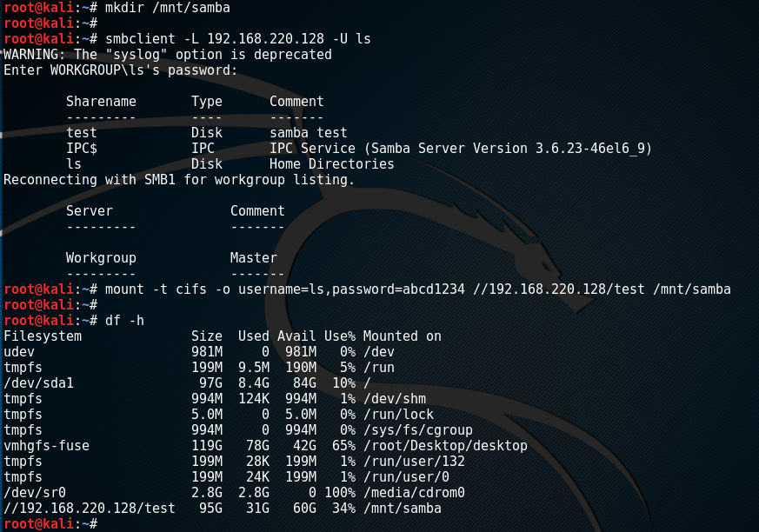Click the syslog deprecated warning line

(x=168, y=55)
